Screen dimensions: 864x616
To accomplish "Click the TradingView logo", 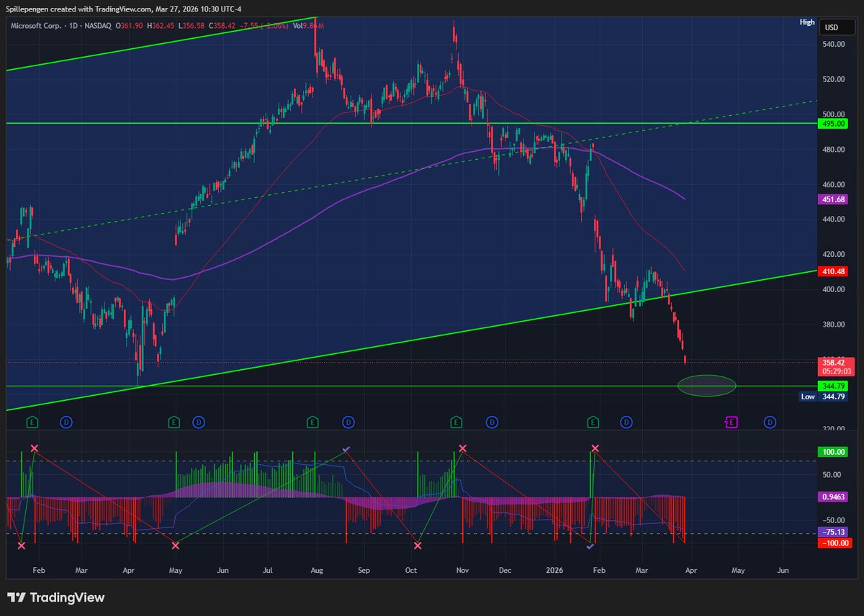I will tap(56, 598).
